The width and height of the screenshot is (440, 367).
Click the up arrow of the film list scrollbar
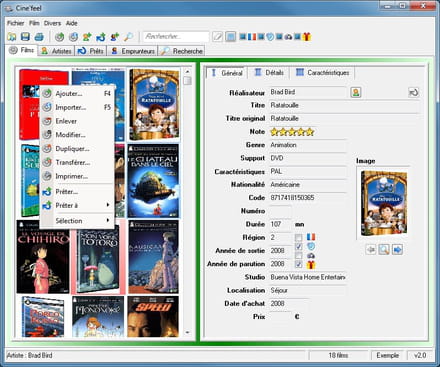[x=187, y=71]
